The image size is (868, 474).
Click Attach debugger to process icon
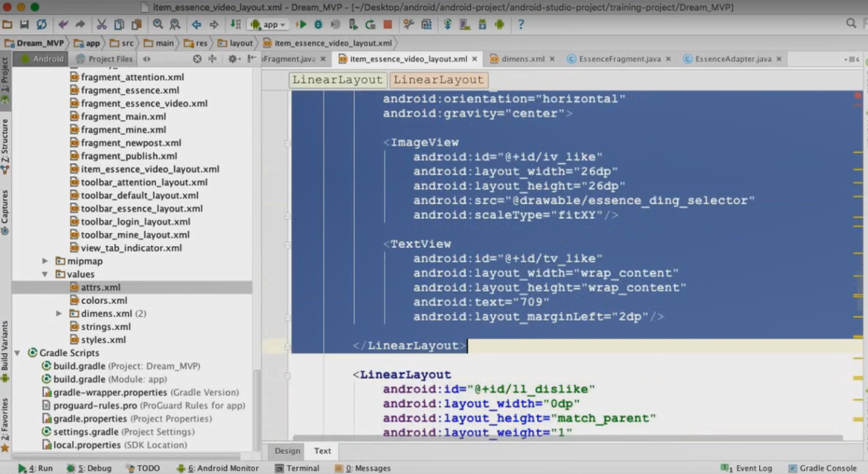tap(353, 24)
